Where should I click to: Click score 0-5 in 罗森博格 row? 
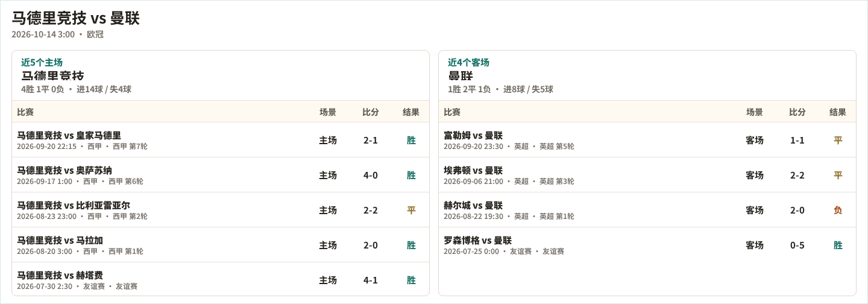tap(797, 245)
